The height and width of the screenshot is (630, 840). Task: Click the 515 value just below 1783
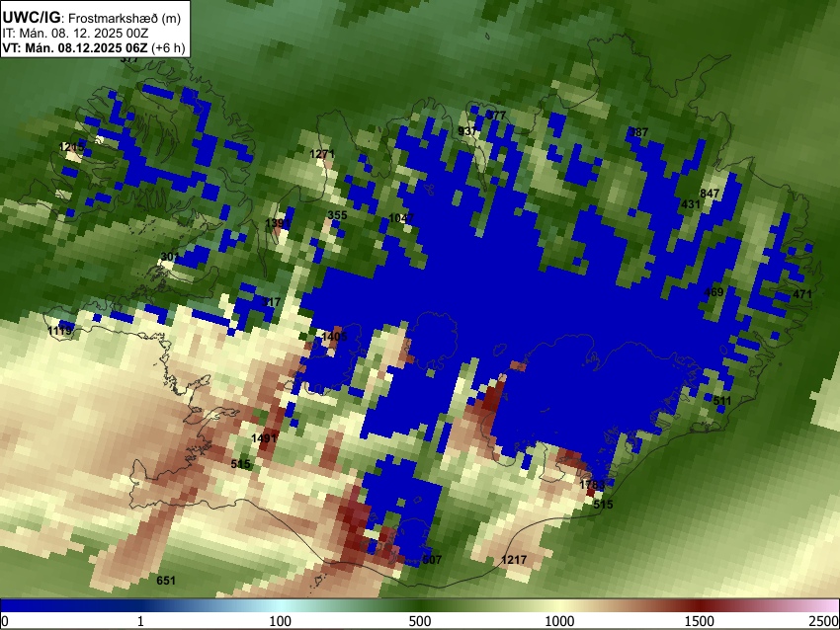point(603,505)
